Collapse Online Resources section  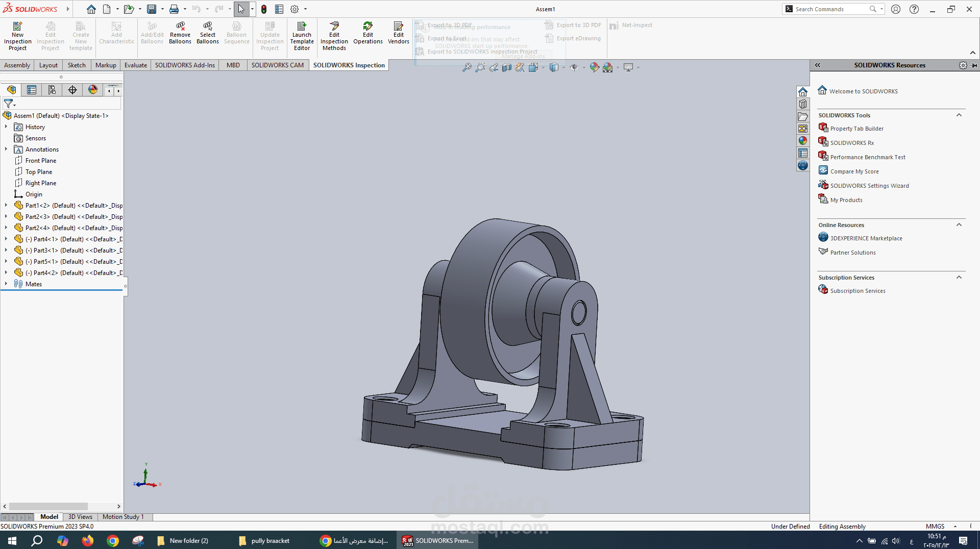(959, 225)
